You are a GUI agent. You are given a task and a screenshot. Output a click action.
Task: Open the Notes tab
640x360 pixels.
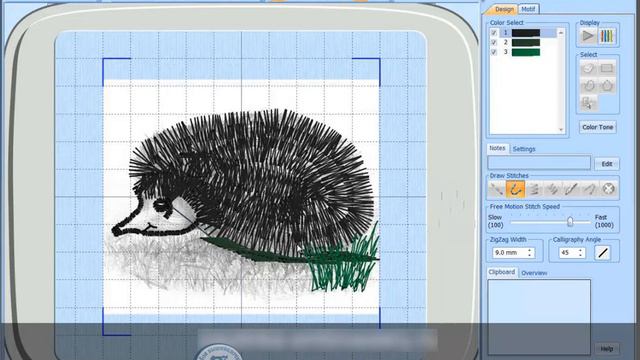pyautogui.click(x=497, y=148)
